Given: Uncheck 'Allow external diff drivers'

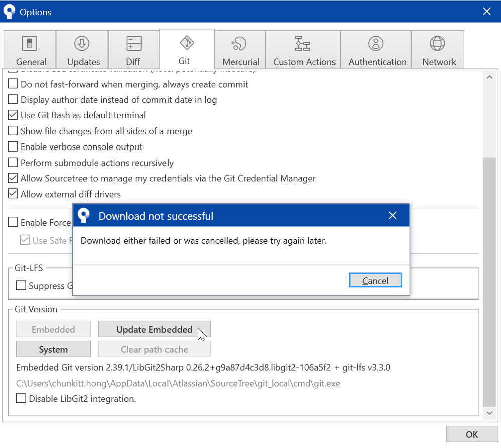Looking at the screenshot, I should [13, 194].
